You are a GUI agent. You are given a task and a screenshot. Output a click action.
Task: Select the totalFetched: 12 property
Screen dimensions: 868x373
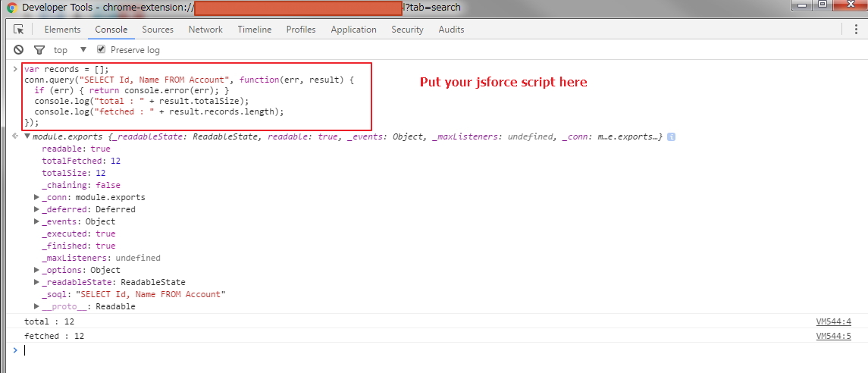pos(81,161)
